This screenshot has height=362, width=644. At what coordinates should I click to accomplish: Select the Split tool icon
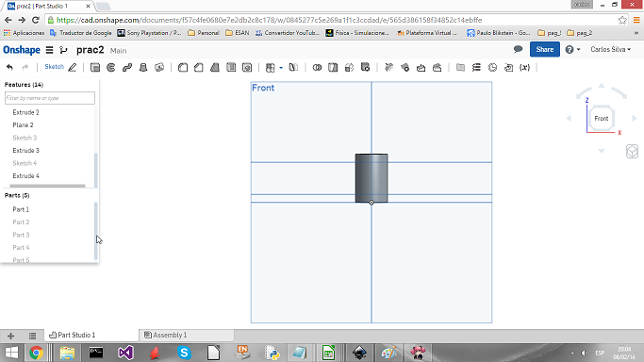[333, 67]
